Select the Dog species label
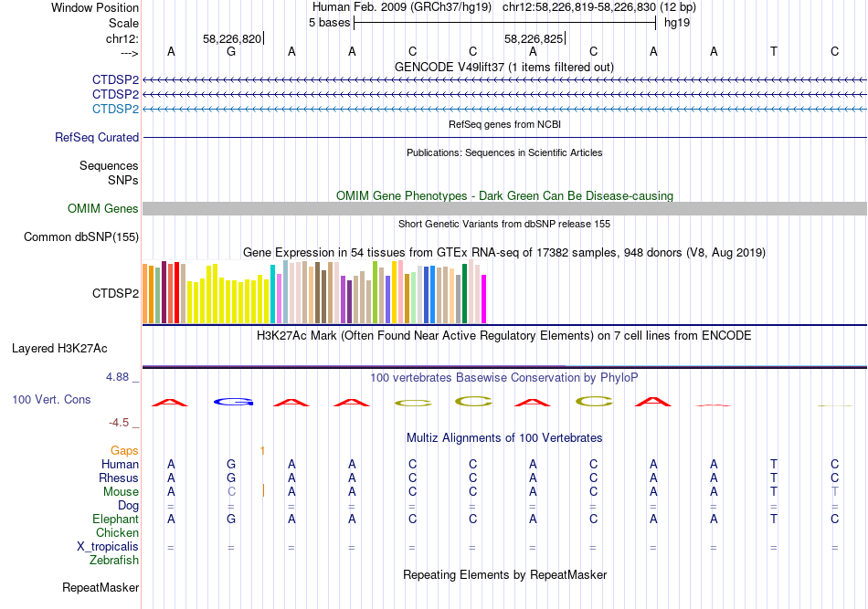This screenshot has width=868, height=609. (128, 506)
